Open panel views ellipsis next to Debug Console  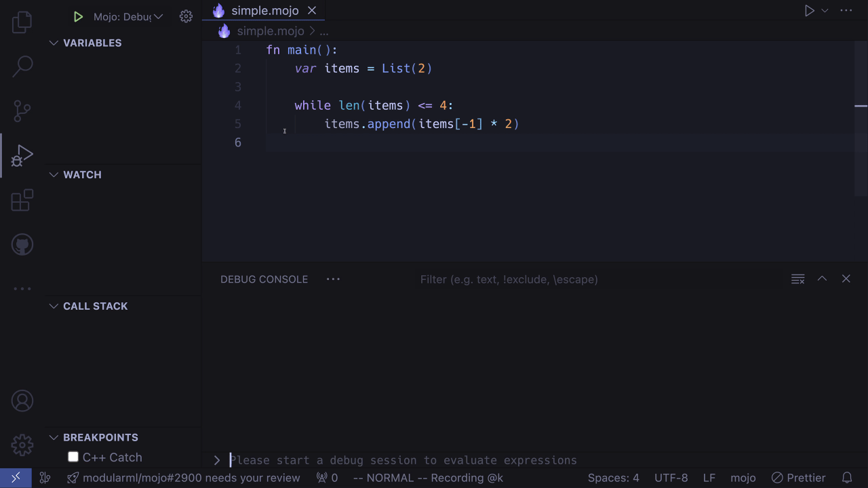[333, 279]
